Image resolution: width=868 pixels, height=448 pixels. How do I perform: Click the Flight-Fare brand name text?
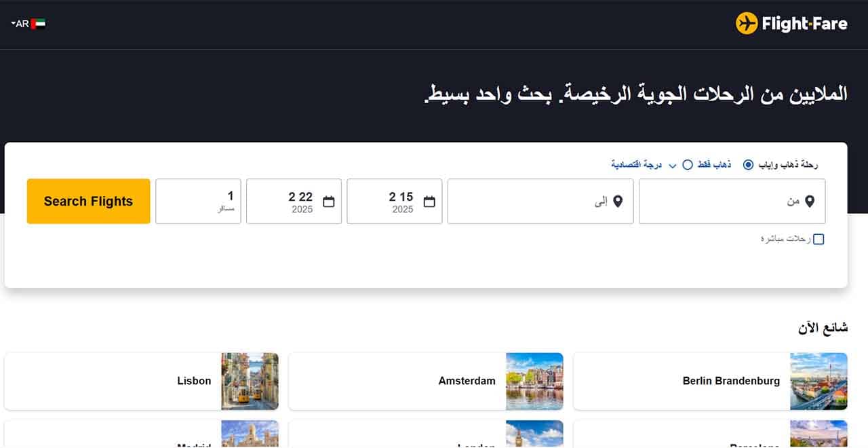click(804, 24)
